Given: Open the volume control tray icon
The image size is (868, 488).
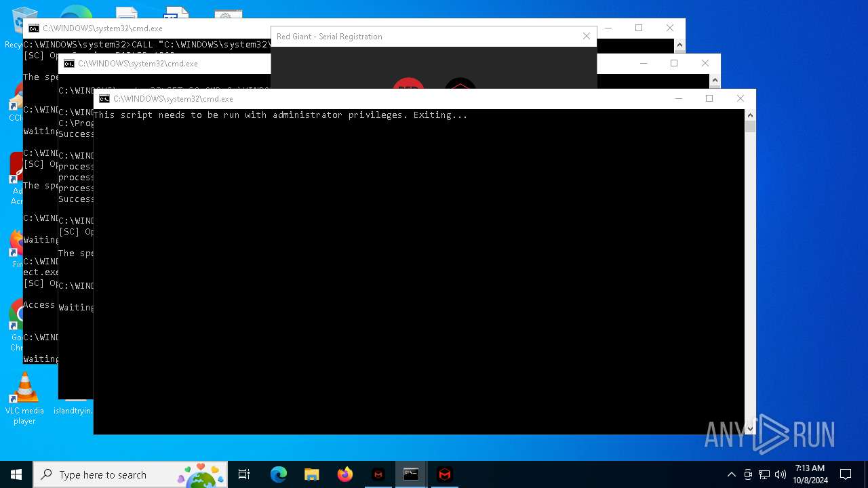Looking at the screenshot, I should (x=781, y=474).
